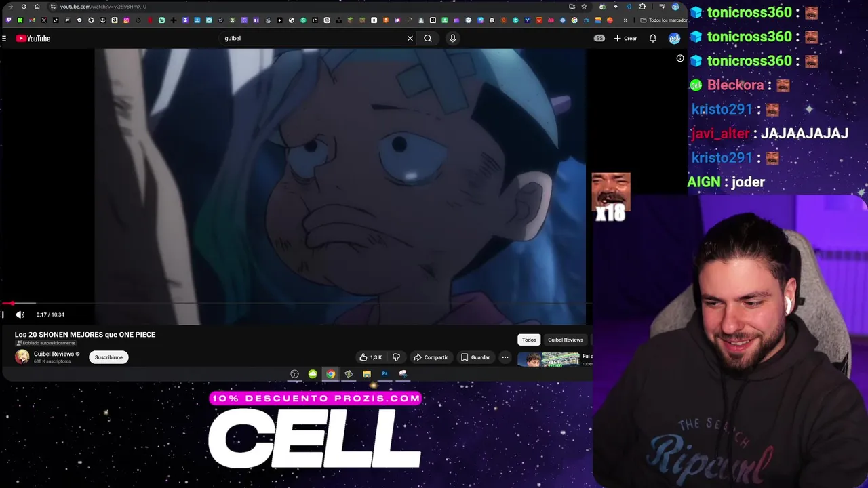Viewport: 868px width, 488px height.
Task: Click the Gmail bookmark in the bookmarks bar
Action: [32, 20]
